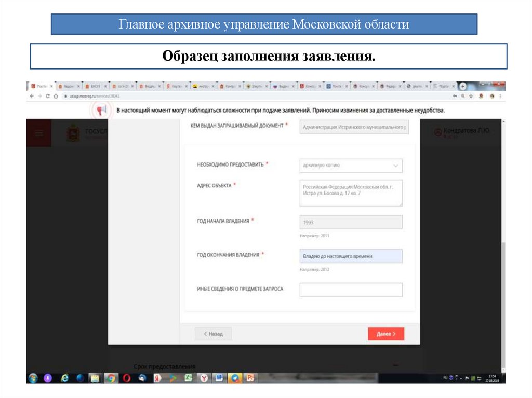Click the 'Год окончания владения' field
The image size is (532, 398).
351,256
